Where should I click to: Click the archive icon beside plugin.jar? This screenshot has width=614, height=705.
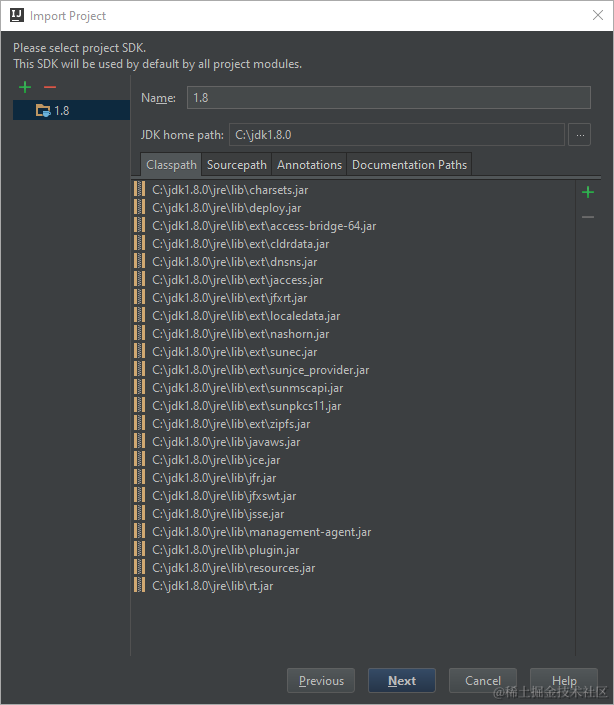[139, 549]
